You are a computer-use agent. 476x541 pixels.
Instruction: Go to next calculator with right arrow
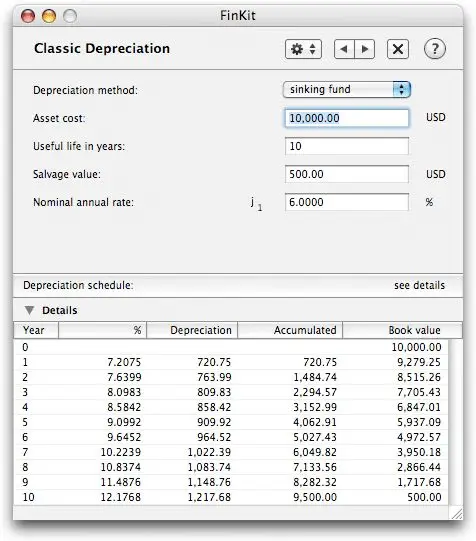365,49
